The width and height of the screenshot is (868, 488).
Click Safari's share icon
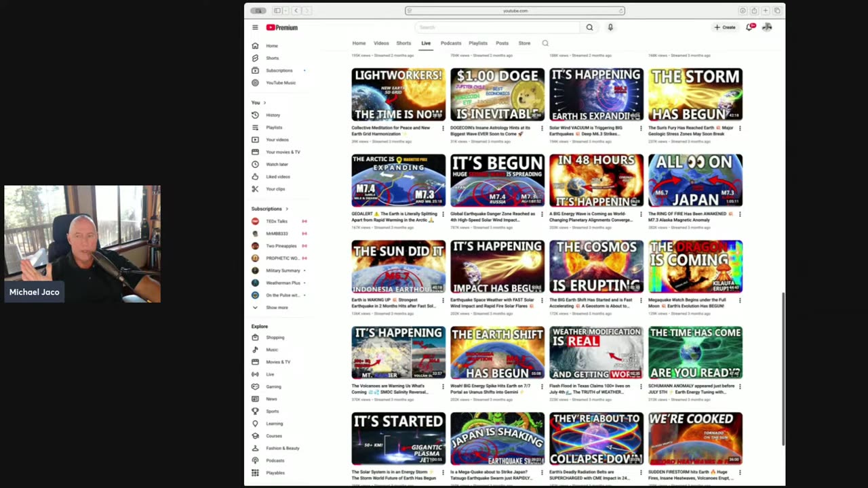753,11
